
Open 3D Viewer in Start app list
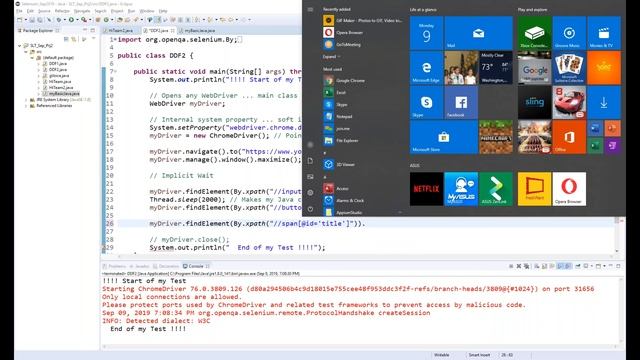coord(362,164)
